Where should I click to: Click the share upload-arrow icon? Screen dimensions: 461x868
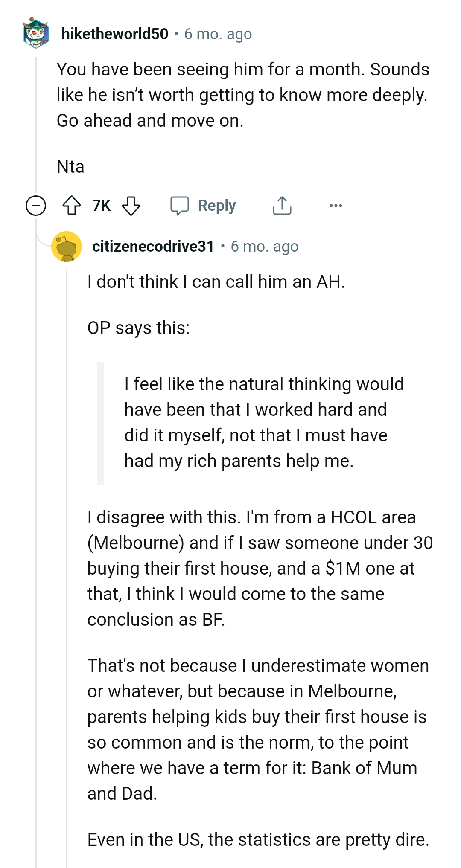[x=282, y=205]
